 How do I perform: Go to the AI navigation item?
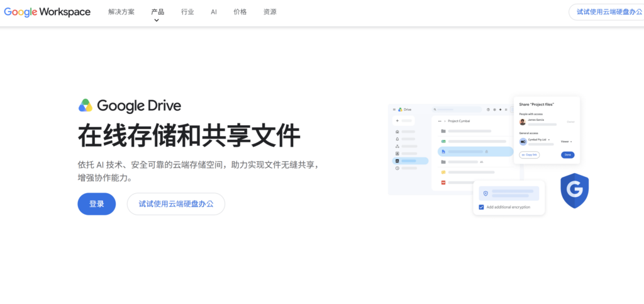point(214,12)
